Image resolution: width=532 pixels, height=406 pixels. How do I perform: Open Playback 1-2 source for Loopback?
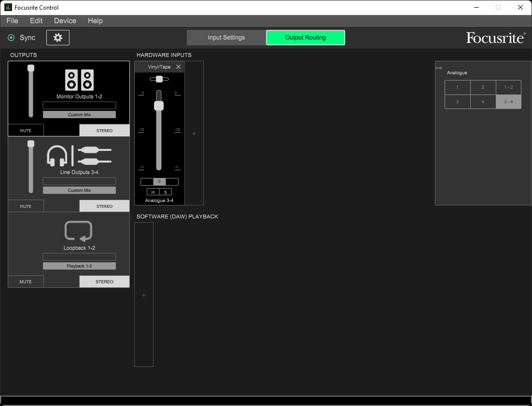click(x=79, y=266)
